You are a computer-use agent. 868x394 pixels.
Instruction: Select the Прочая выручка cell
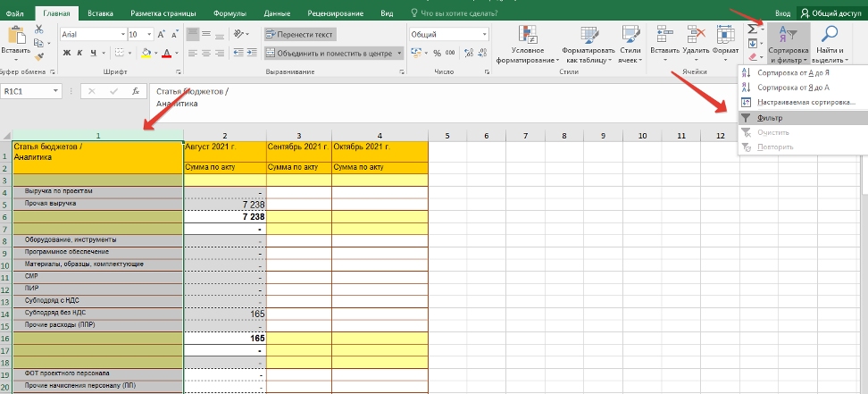(x=98, y=204)
